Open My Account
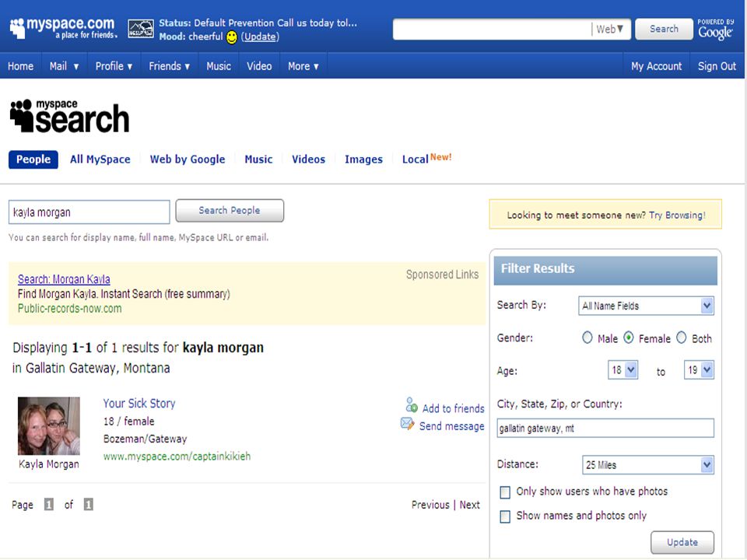Screen dimensions: 747x560 tap(656, 66)
